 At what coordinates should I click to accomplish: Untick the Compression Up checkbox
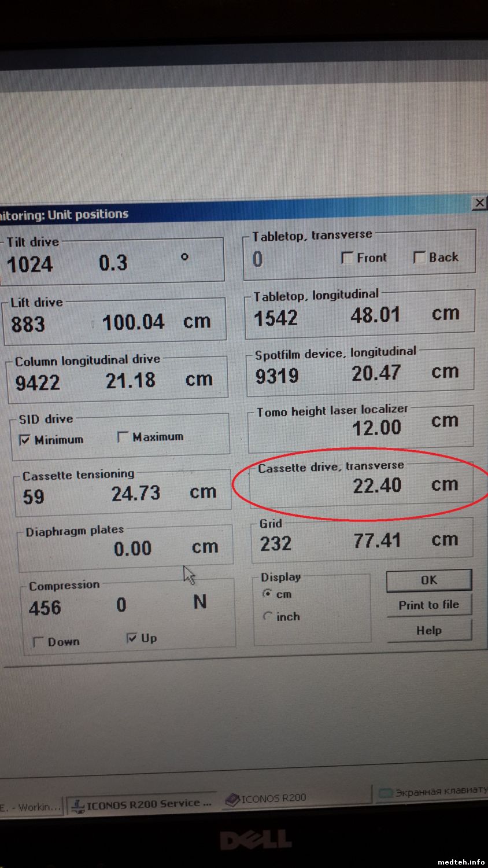coord(132,638)
